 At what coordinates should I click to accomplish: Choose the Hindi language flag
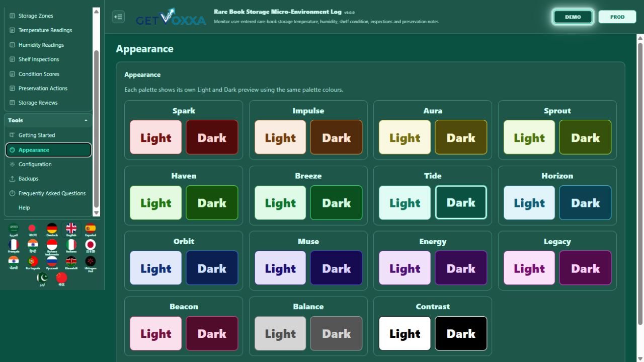point(33,247)
